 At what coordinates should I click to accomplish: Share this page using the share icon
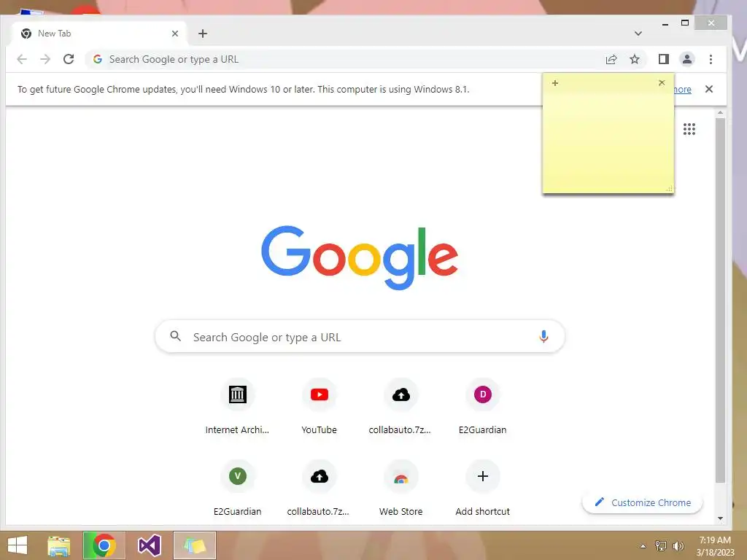point(611,59)
